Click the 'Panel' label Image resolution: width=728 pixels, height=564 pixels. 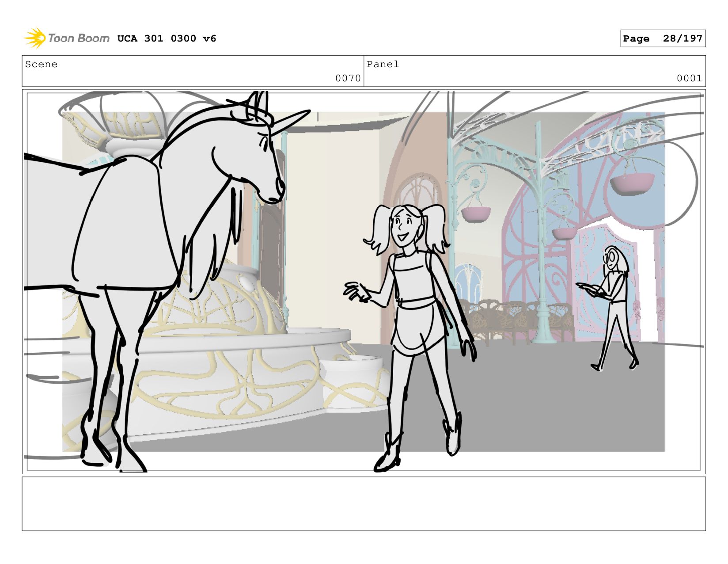click(x=383, y=64)
